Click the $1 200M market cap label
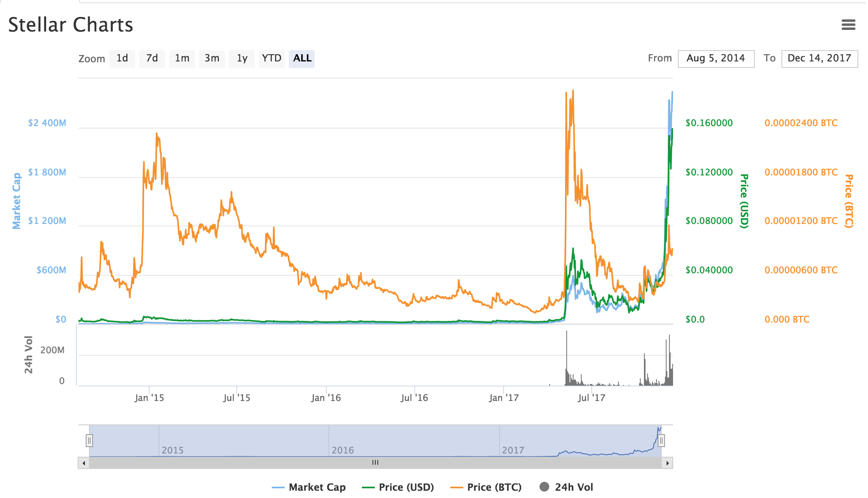Viewport: 868px width, 498px height. tap(47, 221)
